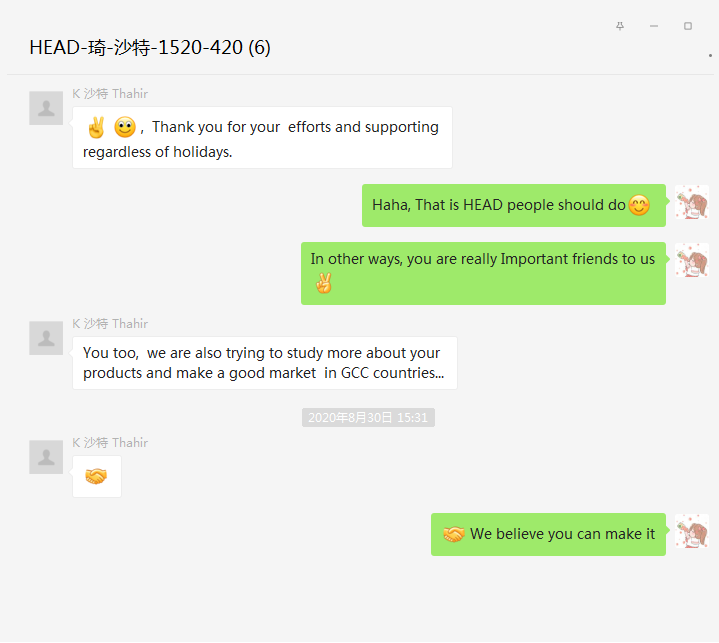This screenshot has height=643, width=719.
Task: Pin the chat window on top
Action: click(620, 26)
